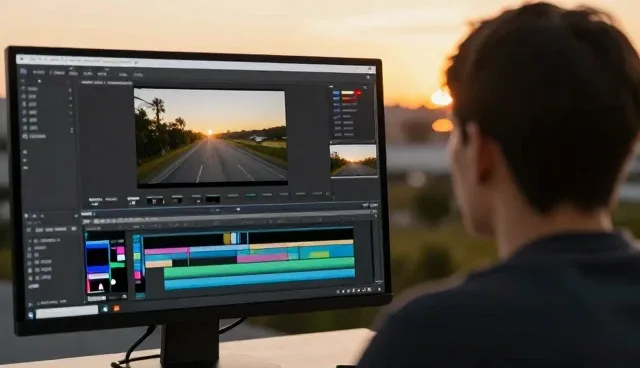Open the orange app icon on the taskbar
The width and height of the screenshot is (640, 368).
(117, 308)
